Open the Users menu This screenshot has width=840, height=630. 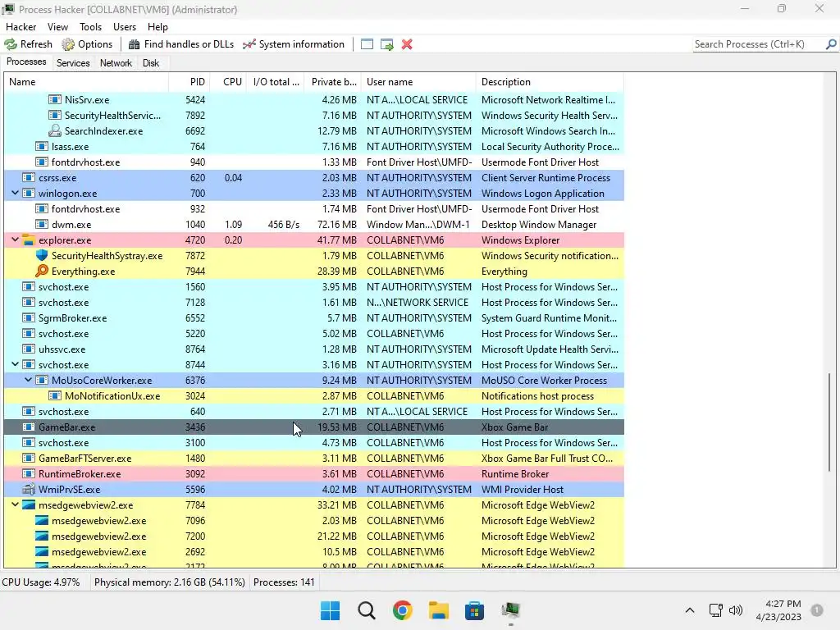[x=125, y=27]
